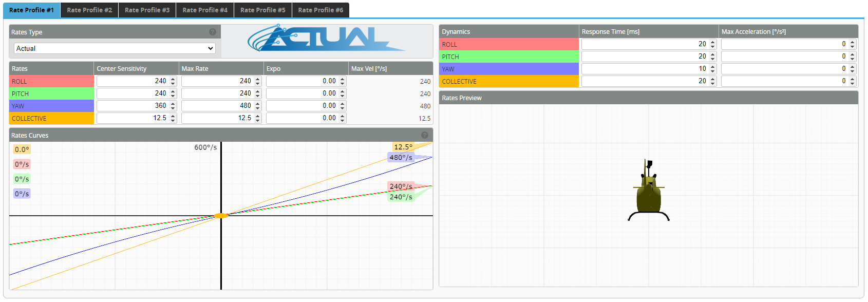
Task: Click the orange center point on curves graph
Action: 221,216
